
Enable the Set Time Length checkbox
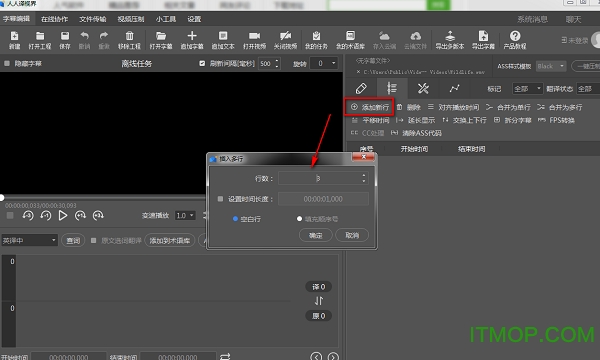tap(220, 199)
